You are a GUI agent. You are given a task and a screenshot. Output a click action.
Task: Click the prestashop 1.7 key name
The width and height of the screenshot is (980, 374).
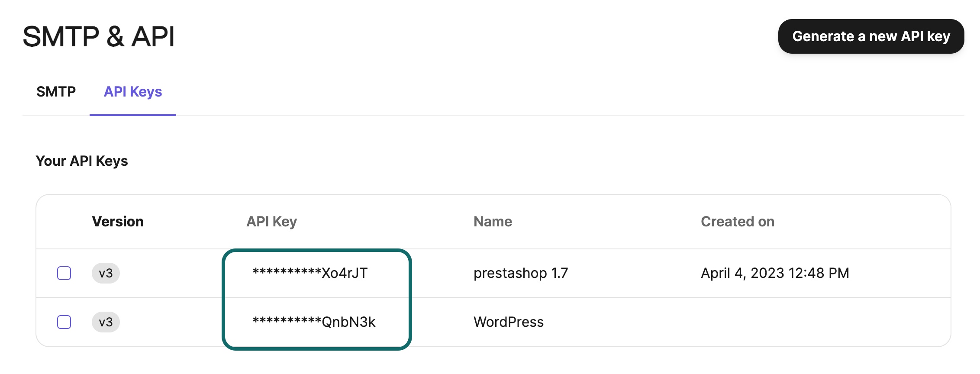(521, 273)
